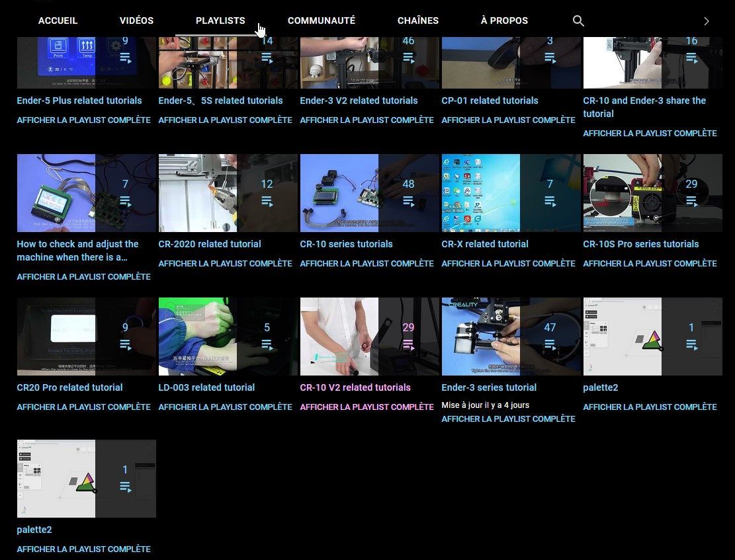The width and height of the screenshot is (735, 560).
Task: Open LD-003 related tutorial title
Action: point(206,387)
